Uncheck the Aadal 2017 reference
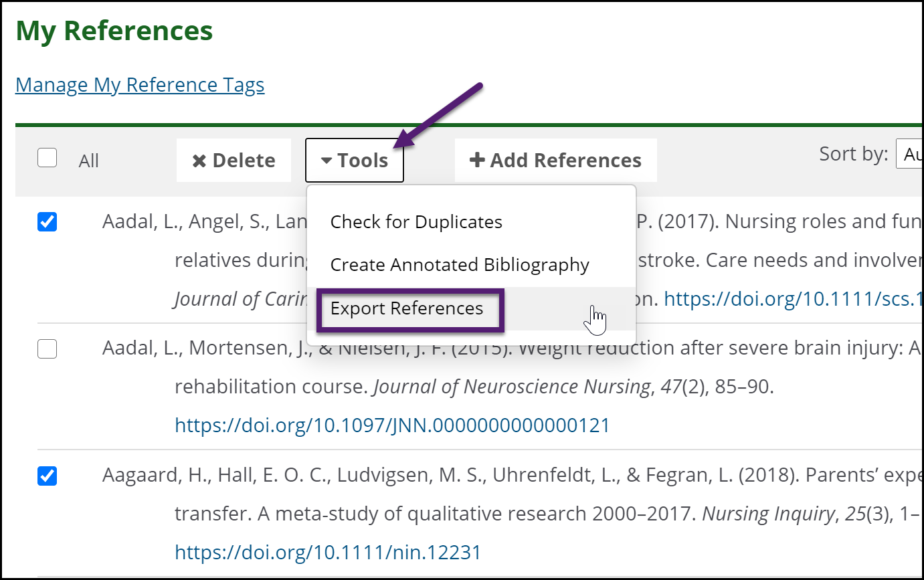Image resolution: width=924 pixels, height=580 pixels. (x=47, y=221)
